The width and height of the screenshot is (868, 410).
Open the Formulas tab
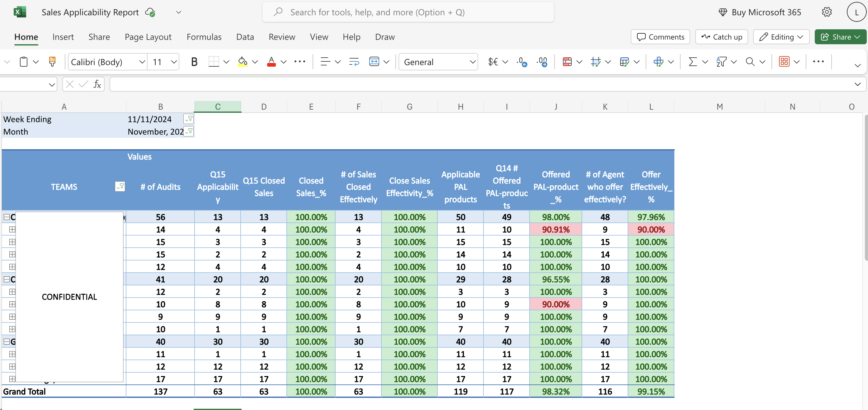pyautogui.click(x=204, y=37)
